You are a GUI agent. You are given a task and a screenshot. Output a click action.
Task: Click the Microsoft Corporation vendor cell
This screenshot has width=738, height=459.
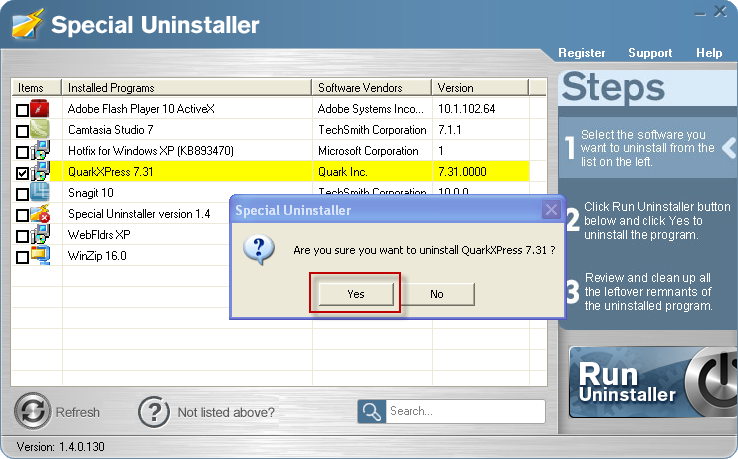pos(368,151)
